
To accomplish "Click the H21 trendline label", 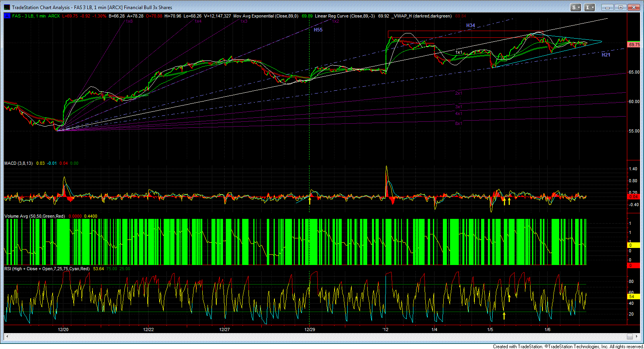I will tap(606, 55).
